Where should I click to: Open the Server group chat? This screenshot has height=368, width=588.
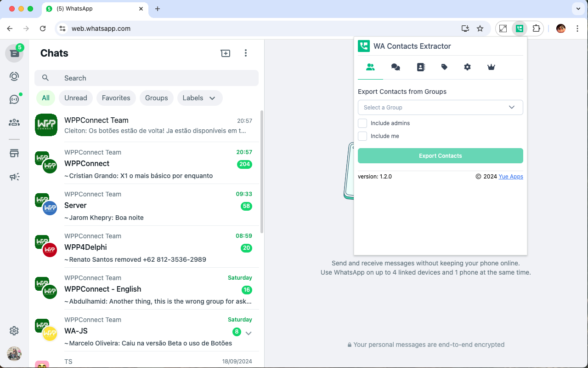(147, 205)
